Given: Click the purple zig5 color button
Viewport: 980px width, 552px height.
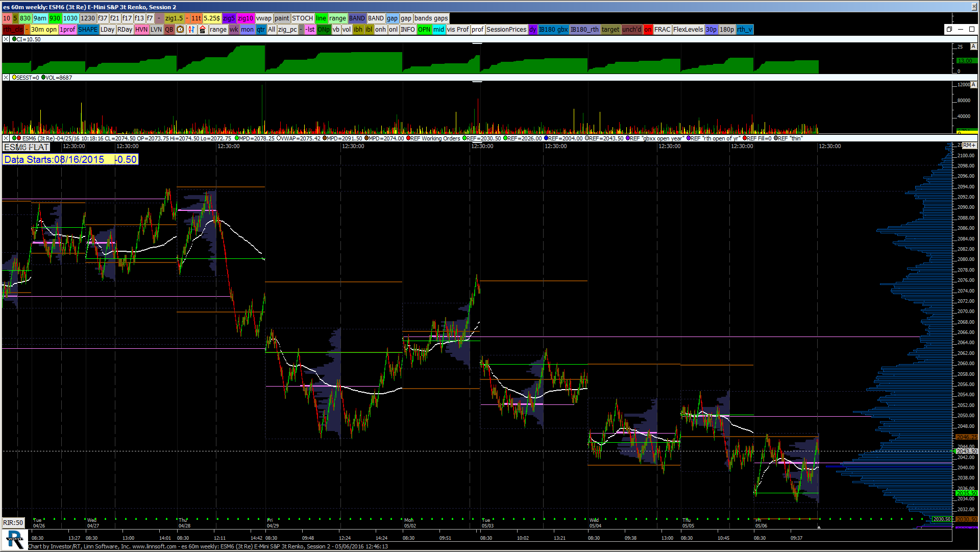Looking at the screenshot, I should (x=229, y=18).
